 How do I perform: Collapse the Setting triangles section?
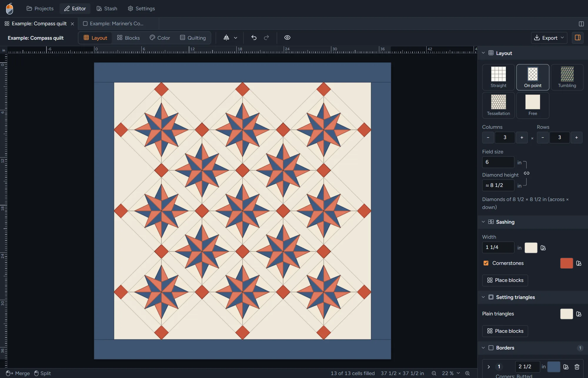point(483,297)
